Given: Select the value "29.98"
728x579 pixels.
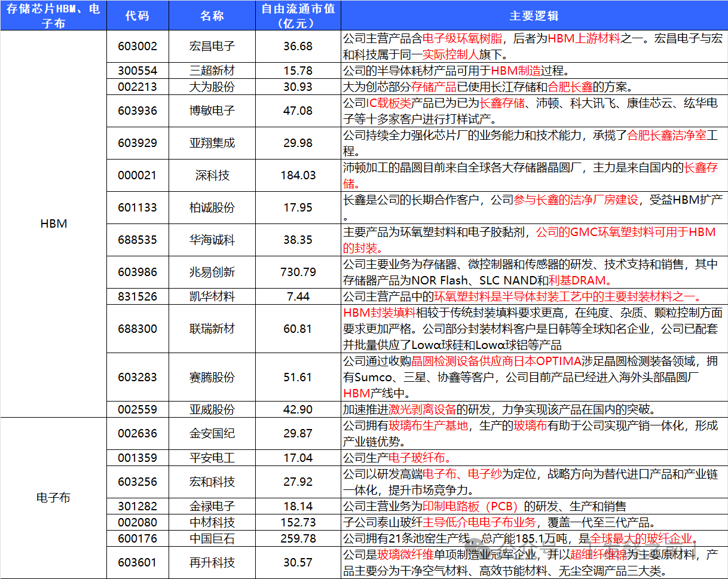Looking at the screenshot, I should (298, 143).
